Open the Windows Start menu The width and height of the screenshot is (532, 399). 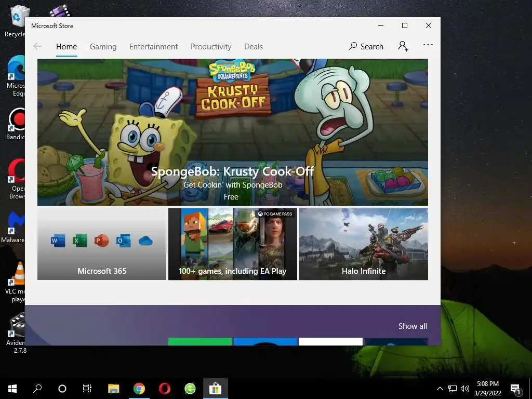[12, 389]
